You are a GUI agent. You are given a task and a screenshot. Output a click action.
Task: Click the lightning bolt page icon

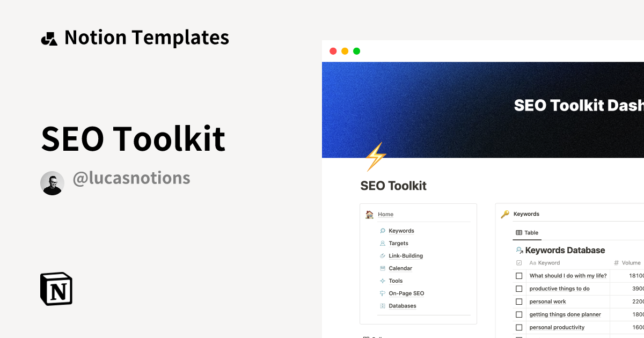pyautogui.click(x=375, y=157)
